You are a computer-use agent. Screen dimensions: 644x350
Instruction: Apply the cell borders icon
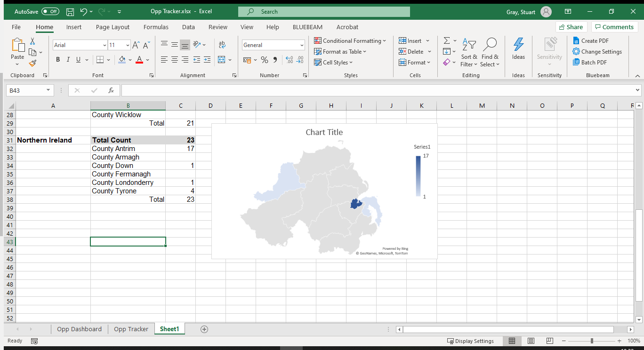(100, 60)
